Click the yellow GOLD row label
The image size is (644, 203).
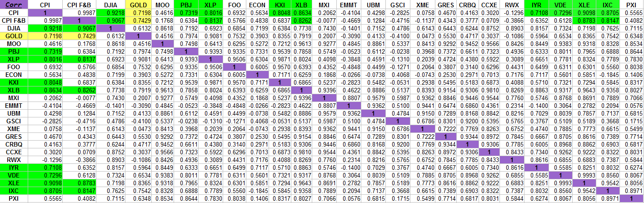[x=14, y=36]
